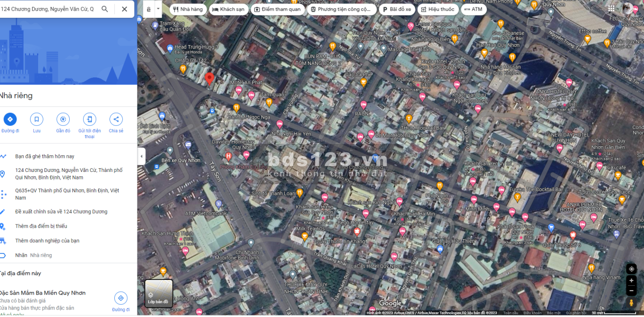Screen dimensions: 644x317
Task: Click Gửi tới điện thoại icon
Action: [90, 119]
